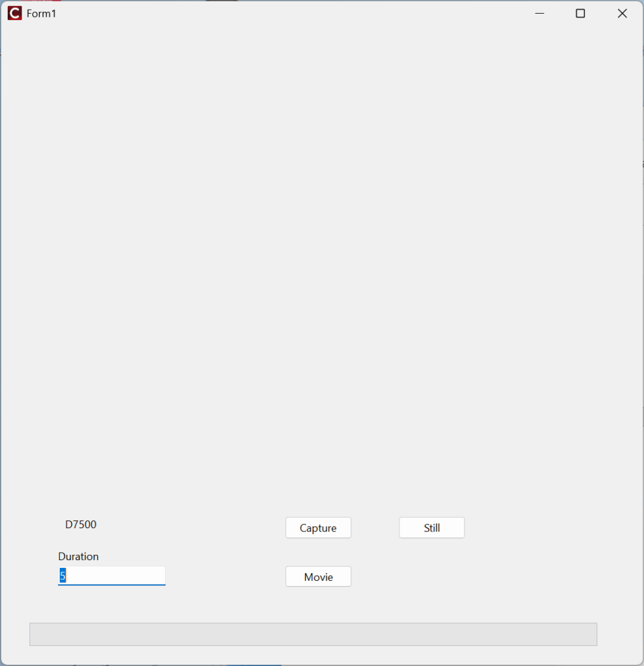Click blank area right of the Movie button

(455, 577)
